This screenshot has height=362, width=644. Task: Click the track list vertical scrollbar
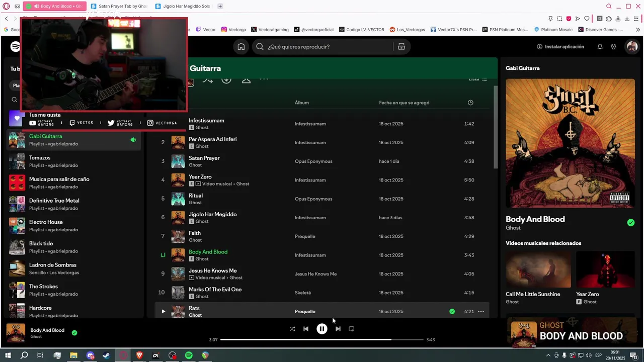pos(495,128)
